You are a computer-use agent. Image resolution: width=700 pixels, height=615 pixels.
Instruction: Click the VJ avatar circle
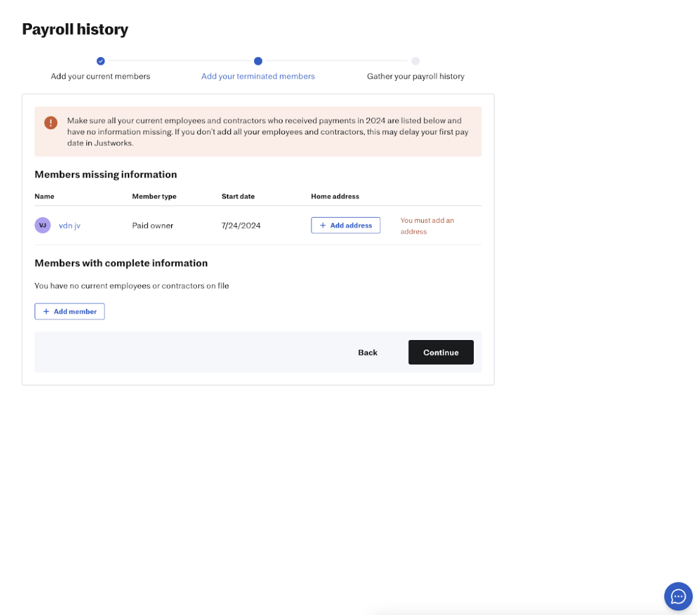tap(43, 225)
